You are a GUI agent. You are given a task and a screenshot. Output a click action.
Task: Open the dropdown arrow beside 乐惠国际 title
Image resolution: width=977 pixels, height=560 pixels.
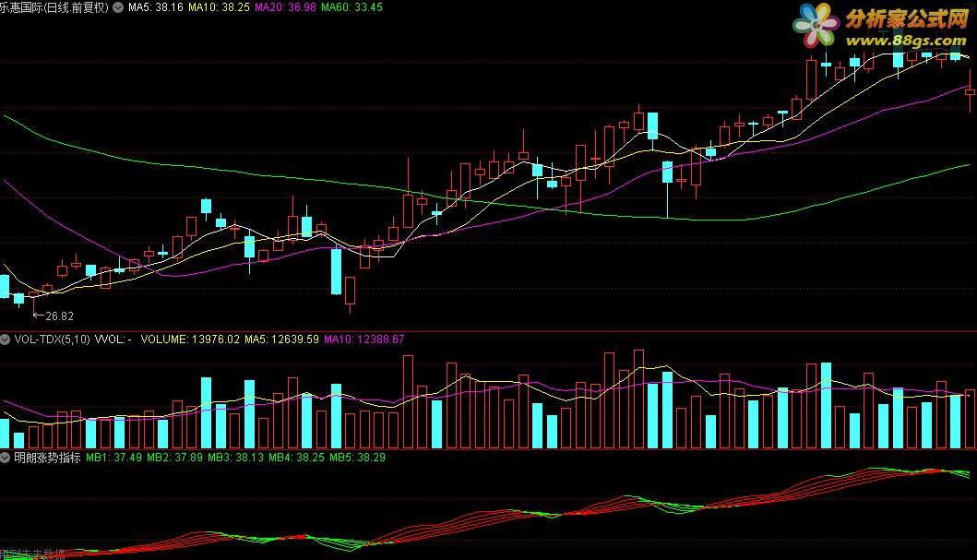tap(118, 7)
